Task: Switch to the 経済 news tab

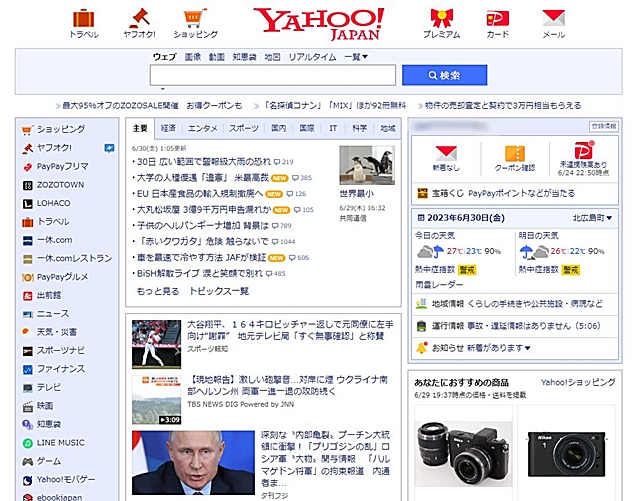Action: (168, 128)
